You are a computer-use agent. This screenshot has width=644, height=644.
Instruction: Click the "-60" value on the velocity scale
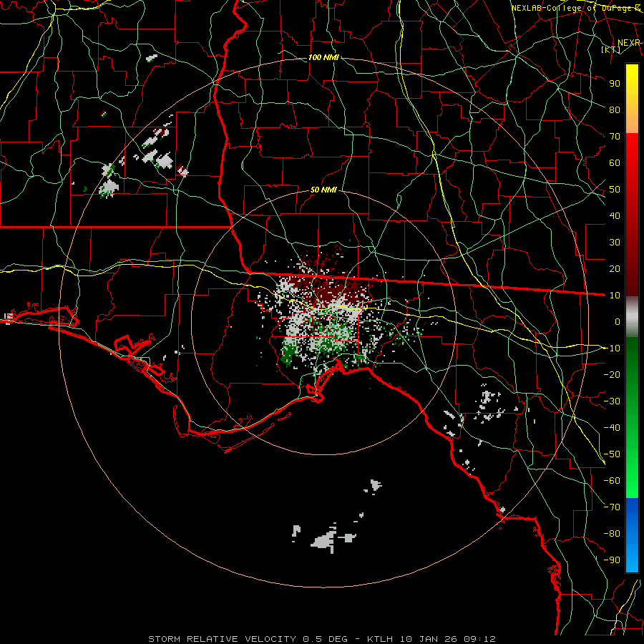tap(612, 481)
